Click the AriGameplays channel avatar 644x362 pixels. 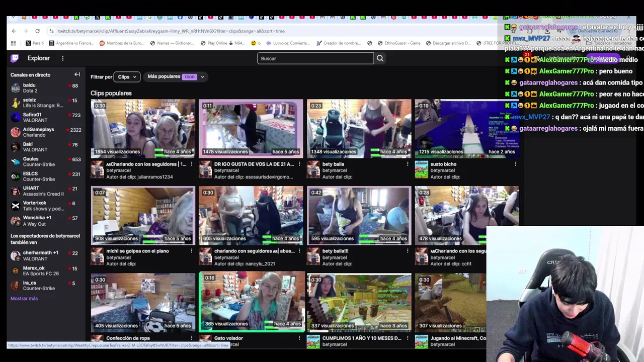[x=16, y=132]
